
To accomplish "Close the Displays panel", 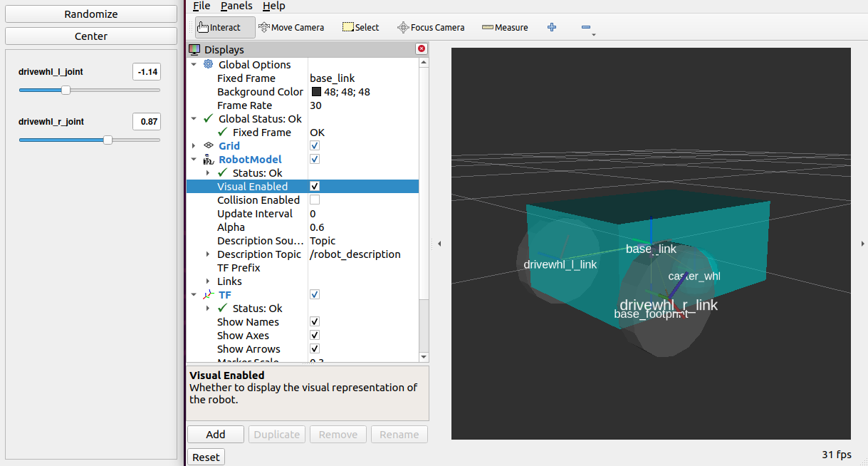I will [x=422, y=49].
